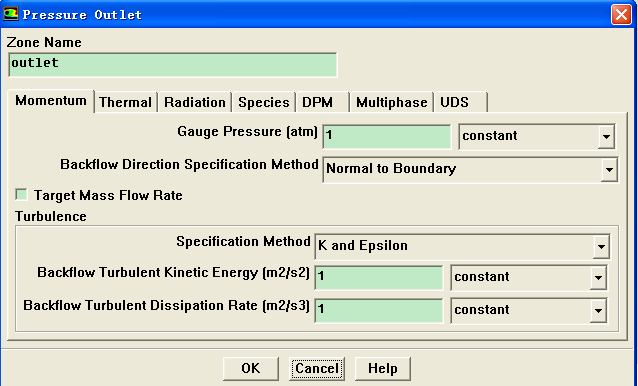Click the Pressure Outlet title text
The image size is (638, 386).
pos(82,15)
